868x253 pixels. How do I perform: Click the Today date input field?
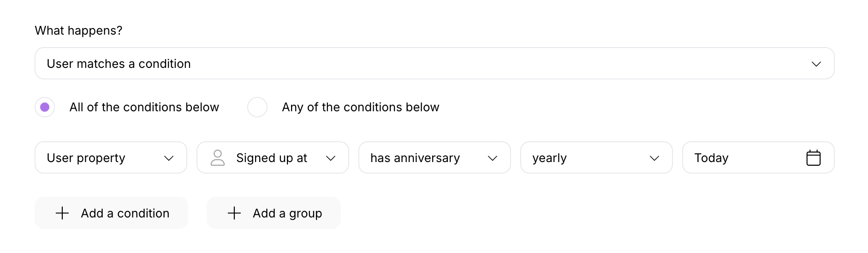[743, 158]
